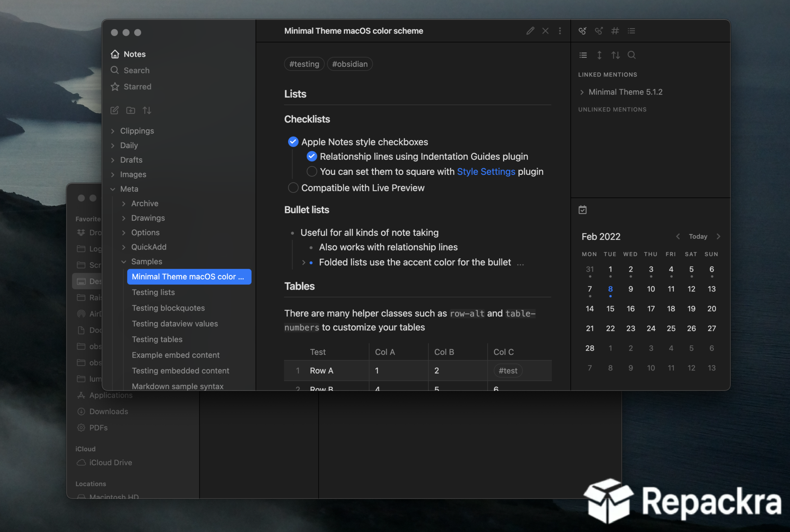790x532 pixels.
Task: Close the note with X icon
Action: point(545,31)
